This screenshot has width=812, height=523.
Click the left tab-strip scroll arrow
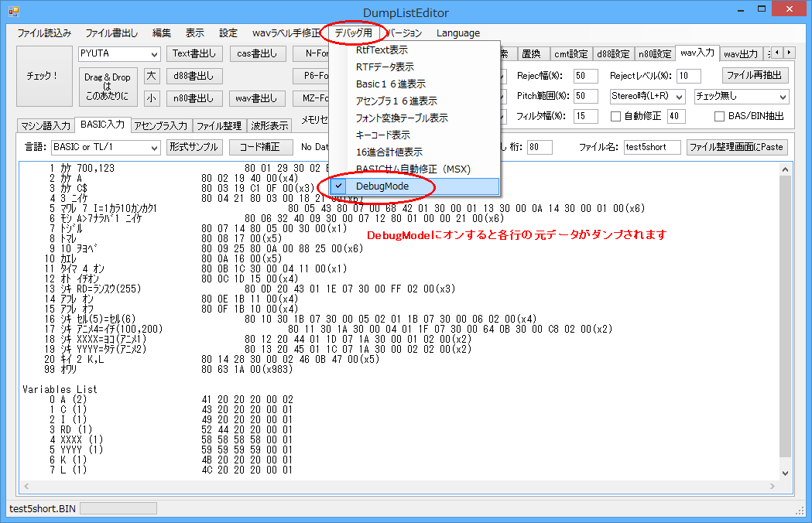tap(777, 53)
